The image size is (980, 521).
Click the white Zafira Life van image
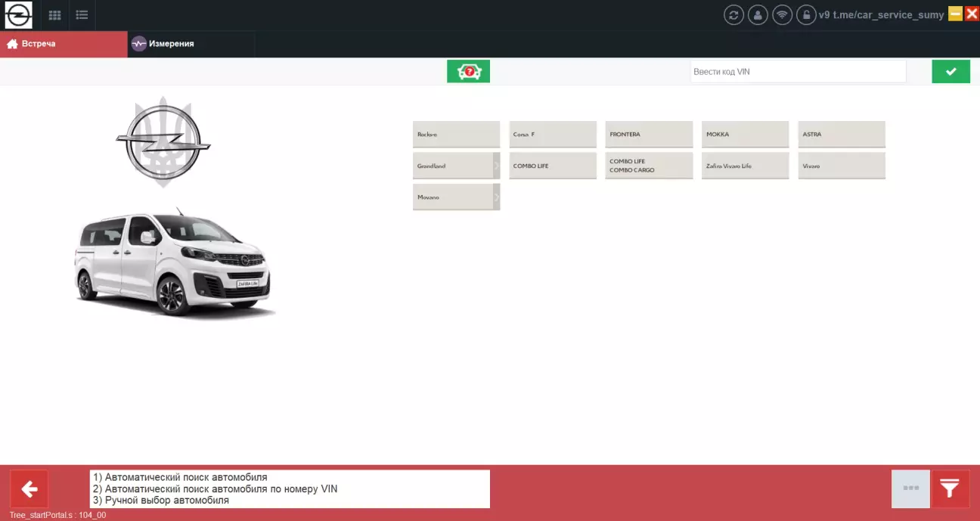click(x=175, y=263)
